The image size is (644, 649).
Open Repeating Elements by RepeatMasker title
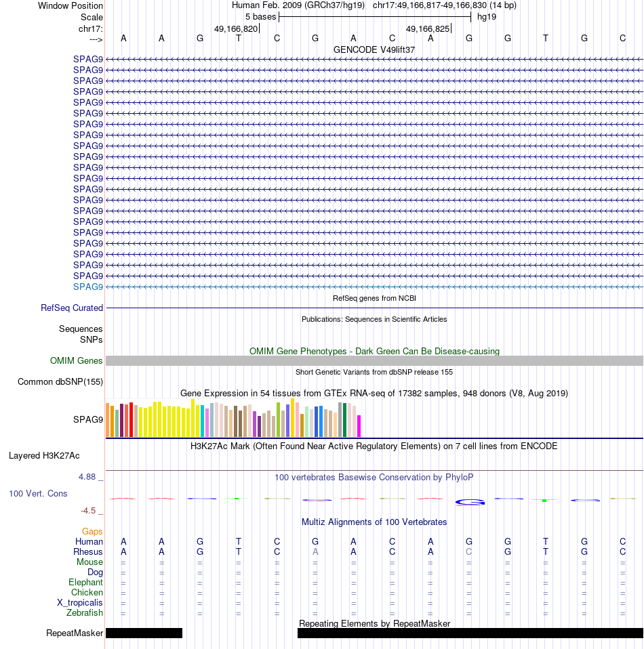[374, 624]
